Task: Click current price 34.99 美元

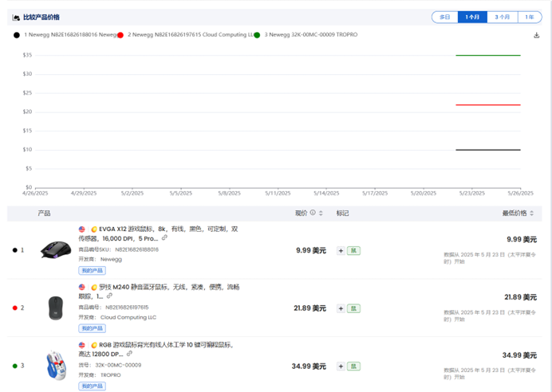Action: (309, 367)
